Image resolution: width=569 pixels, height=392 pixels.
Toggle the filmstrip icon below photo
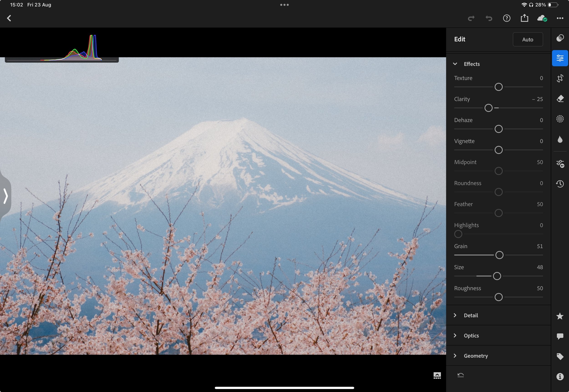pyautogui.click(x=437, y=376)
